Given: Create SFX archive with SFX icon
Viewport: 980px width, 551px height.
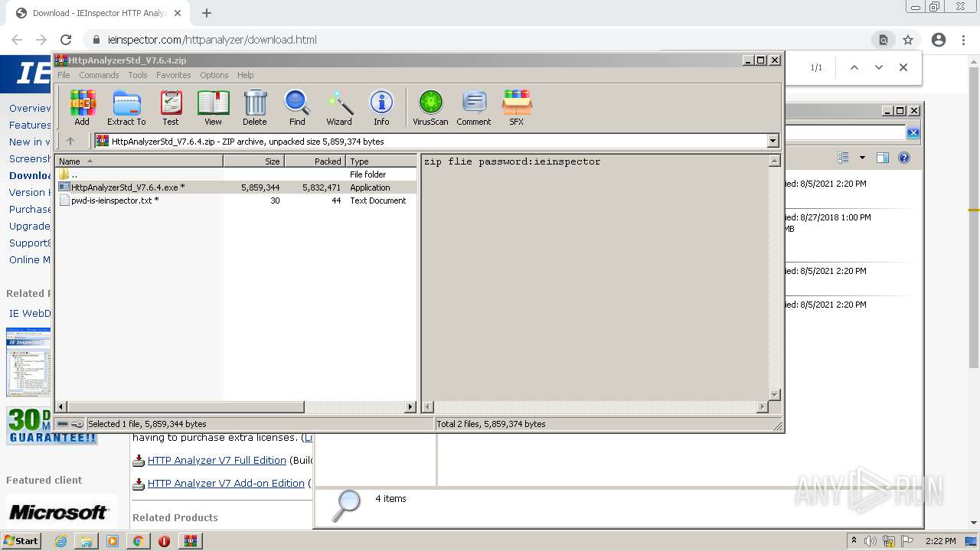Looking at the screenshot, I should point(517,107).
